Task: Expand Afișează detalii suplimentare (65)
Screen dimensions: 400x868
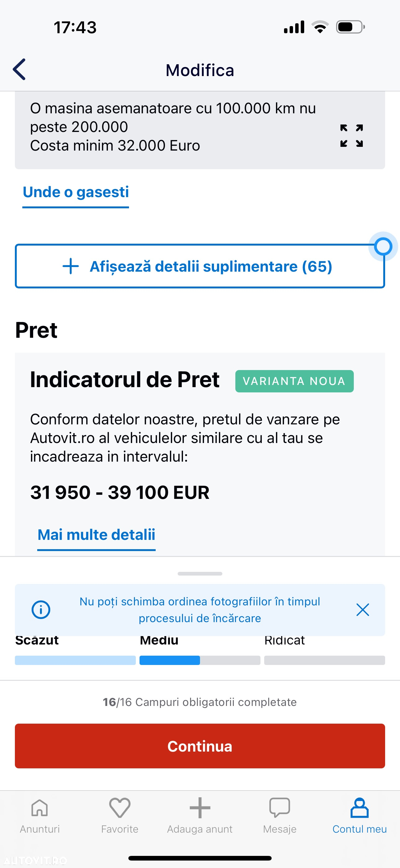Action: (x=200, y=266)
